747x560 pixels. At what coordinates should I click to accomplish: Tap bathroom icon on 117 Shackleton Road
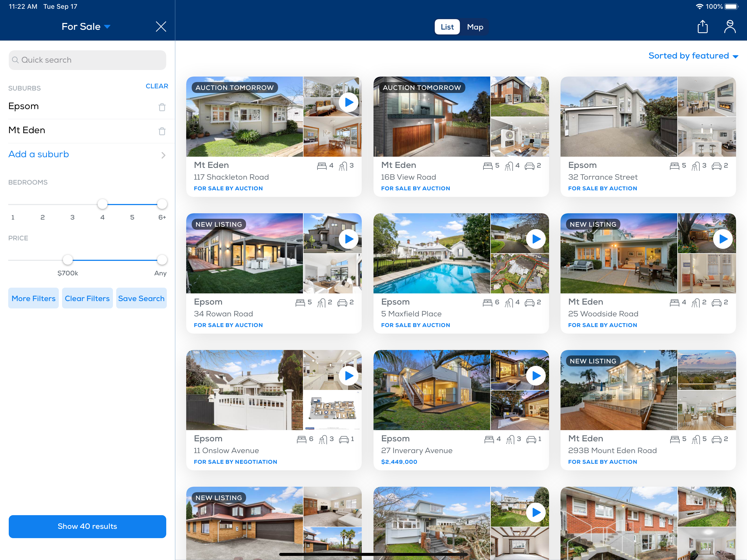tap(343, 166)
